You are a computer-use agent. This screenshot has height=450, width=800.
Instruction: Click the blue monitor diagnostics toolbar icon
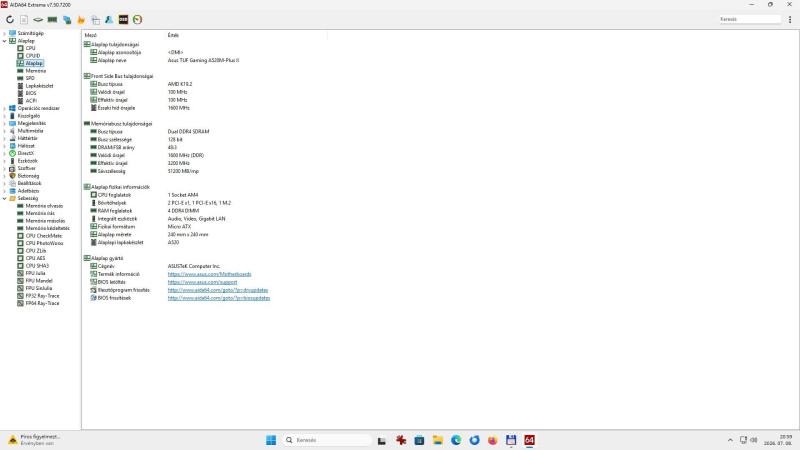(x=67, y=19)
